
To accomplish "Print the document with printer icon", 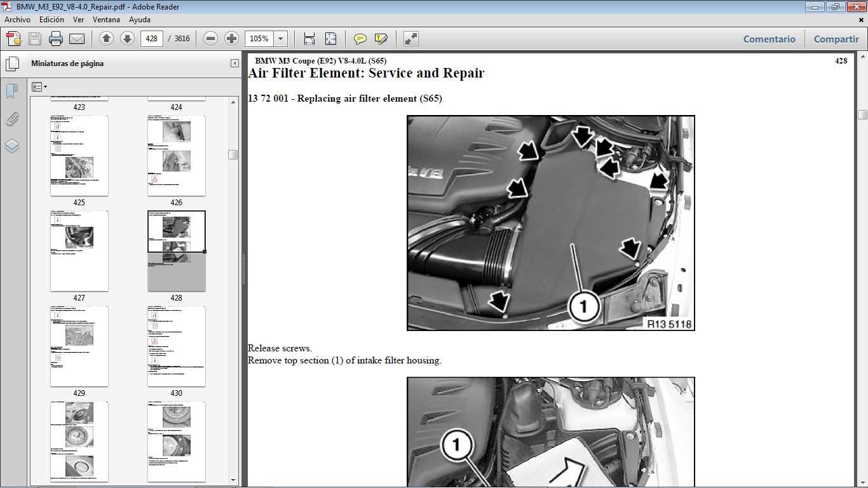I will [x=56, y=39].
